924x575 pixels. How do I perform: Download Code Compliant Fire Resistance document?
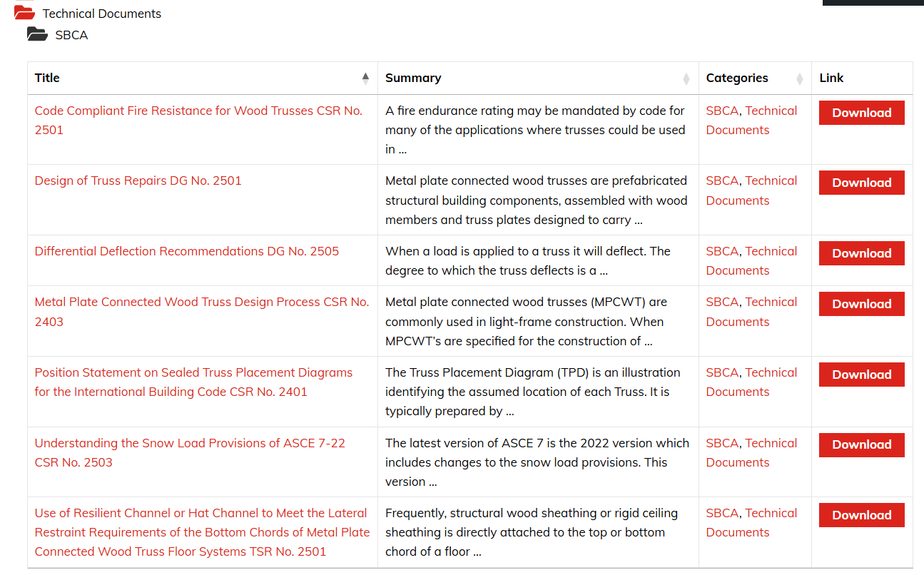(861, 113)
